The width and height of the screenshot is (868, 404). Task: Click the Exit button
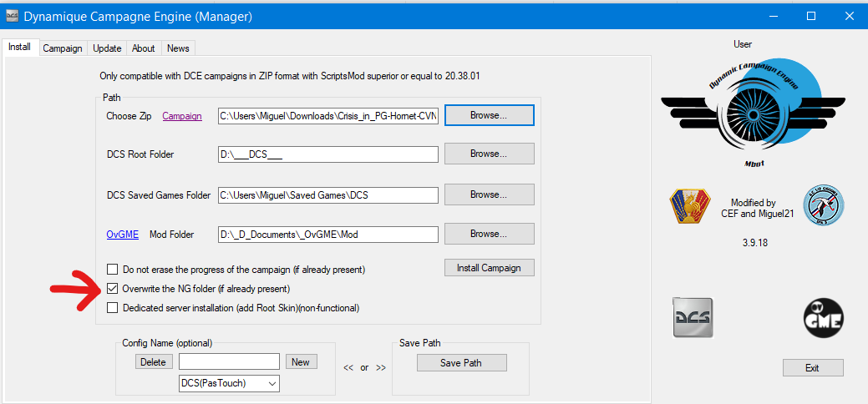coord(812,368)
